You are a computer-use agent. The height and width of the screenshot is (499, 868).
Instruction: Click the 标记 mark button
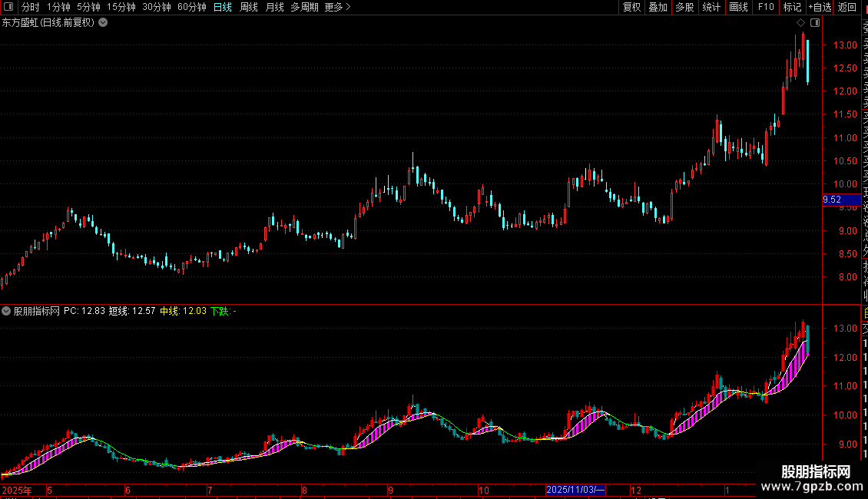792,7
